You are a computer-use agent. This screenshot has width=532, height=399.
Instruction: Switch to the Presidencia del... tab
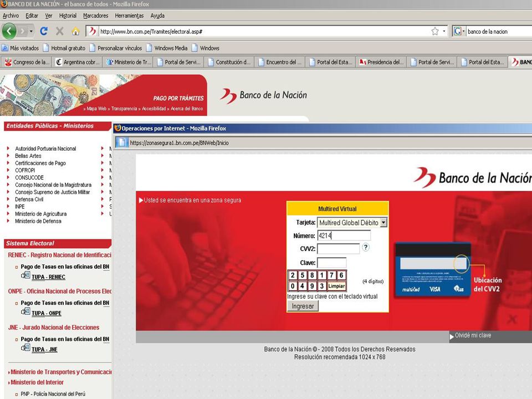click(381, 62)
